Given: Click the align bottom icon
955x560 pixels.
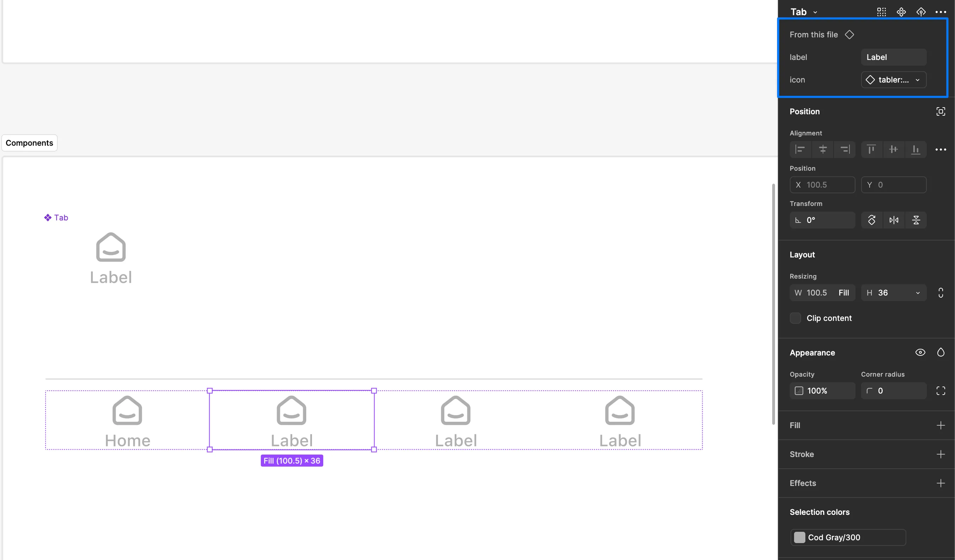Looking at the screenshot, I should [x=915, y=149].
